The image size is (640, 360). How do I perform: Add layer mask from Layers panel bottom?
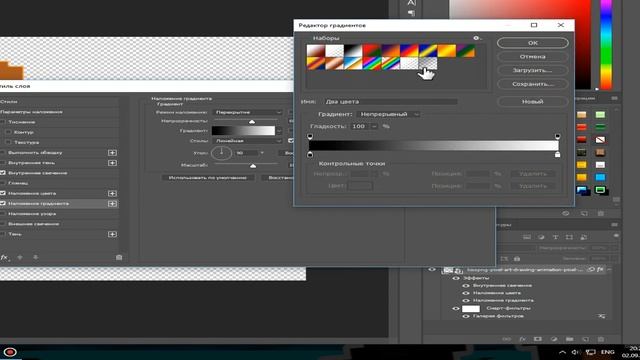pyautogui.click(x=538, y=339)
